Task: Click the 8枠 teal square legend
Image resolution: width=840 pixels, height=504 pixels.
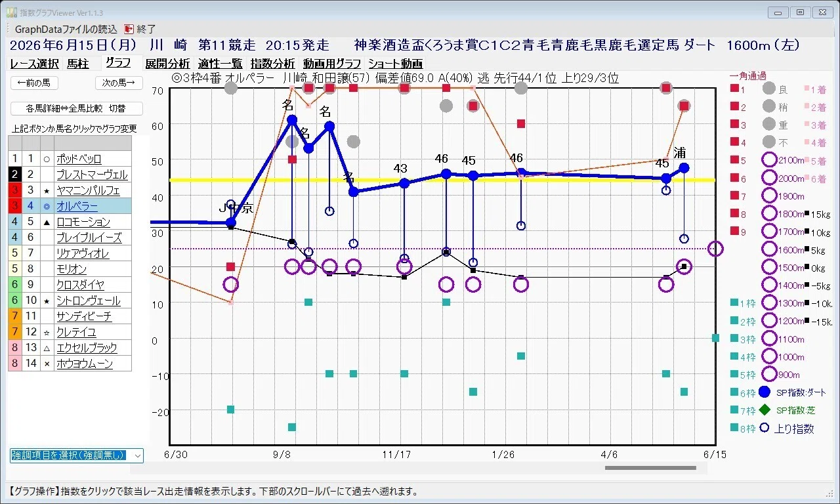Action: (x=734, y=428)
